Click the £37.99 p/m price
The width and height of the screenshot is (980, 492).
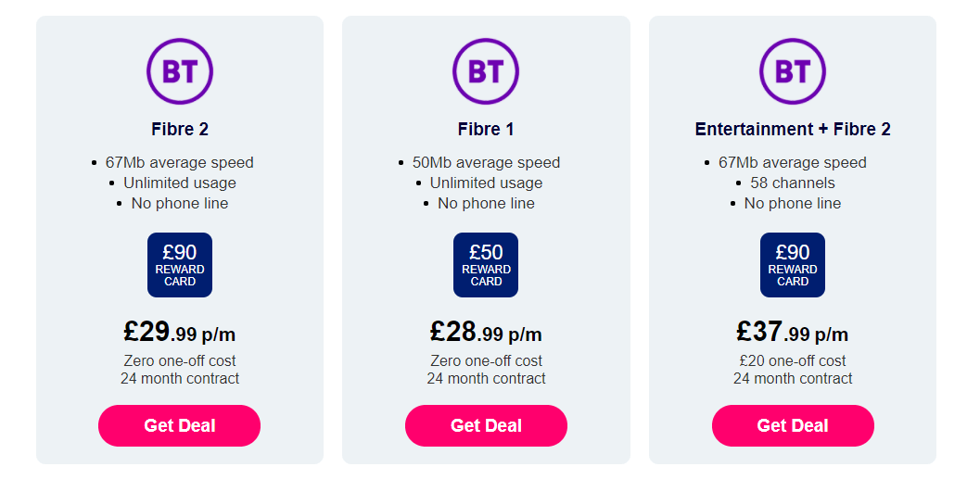793,332
